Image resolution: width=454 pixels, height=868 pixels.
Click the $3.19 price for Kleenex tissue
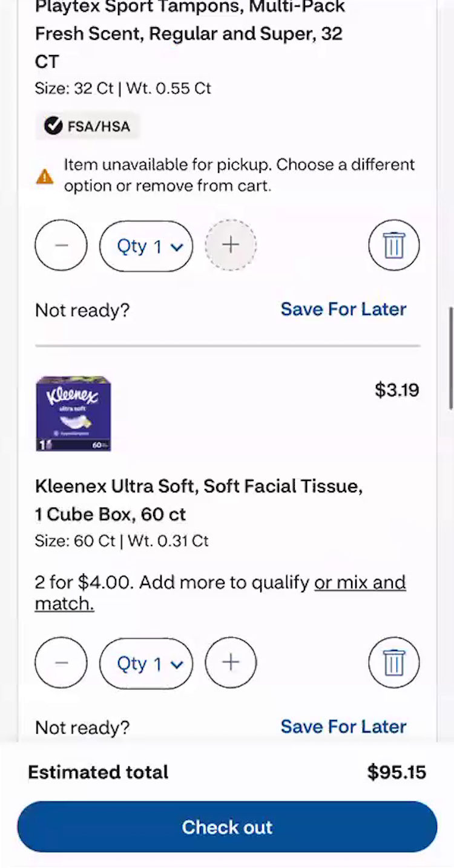(396, 390)
